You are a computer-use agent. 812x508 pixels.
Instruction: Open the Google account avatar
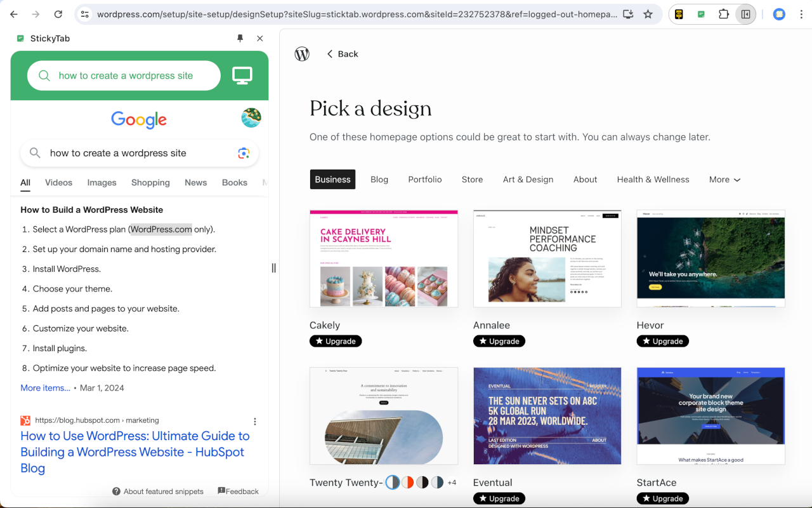tap(251, 117)
